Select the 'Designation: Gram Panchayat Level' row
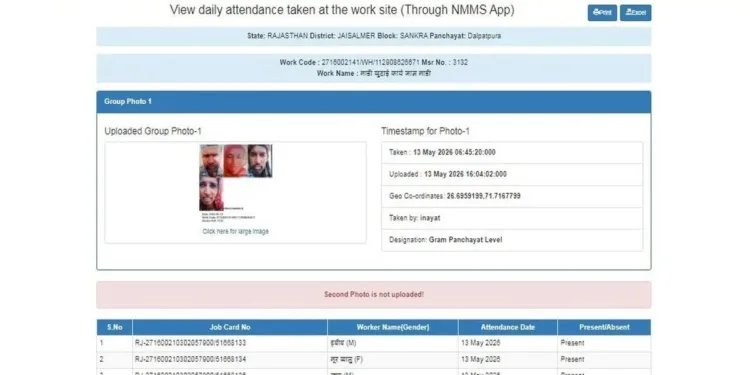The image size is (750, 375). point(512,240)
